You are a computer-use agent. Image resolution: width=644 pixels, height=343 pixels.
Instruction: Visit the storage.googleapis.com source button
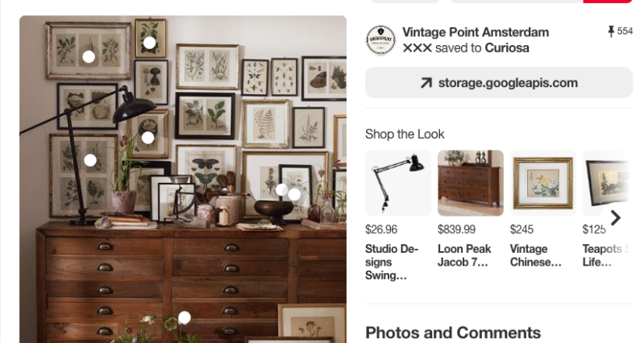(499, 83)
